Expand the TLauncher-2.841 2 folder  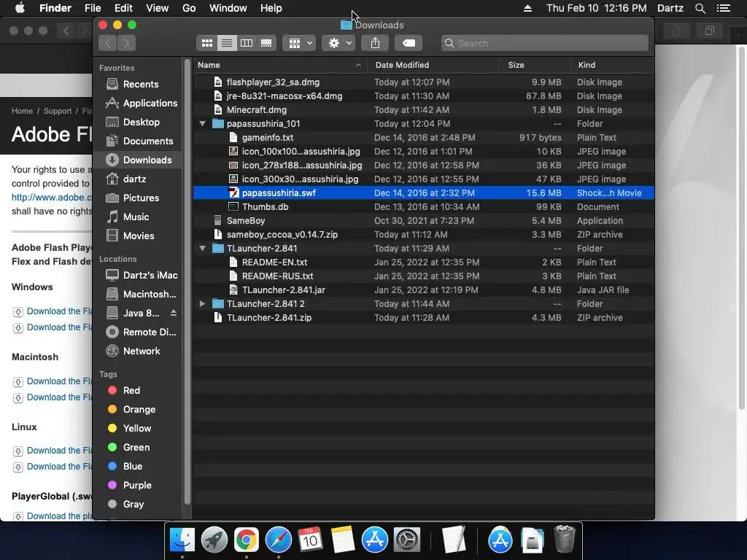tap(203, 304)
